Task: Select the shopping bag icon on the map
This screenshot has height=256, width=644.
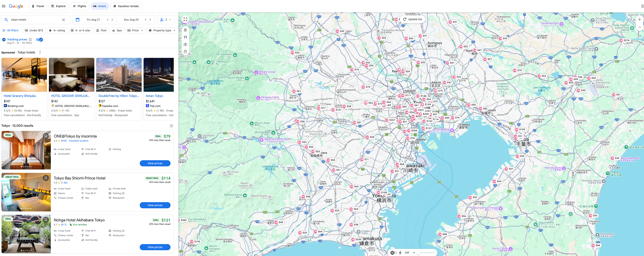Action: (x=185, y=51)
